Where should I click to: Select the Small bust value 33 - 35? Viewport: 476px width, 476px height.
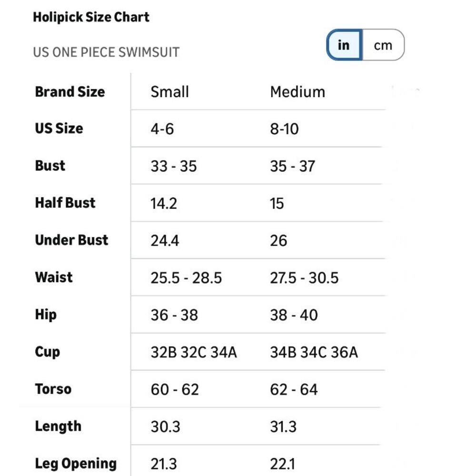[x=174, y=166]
